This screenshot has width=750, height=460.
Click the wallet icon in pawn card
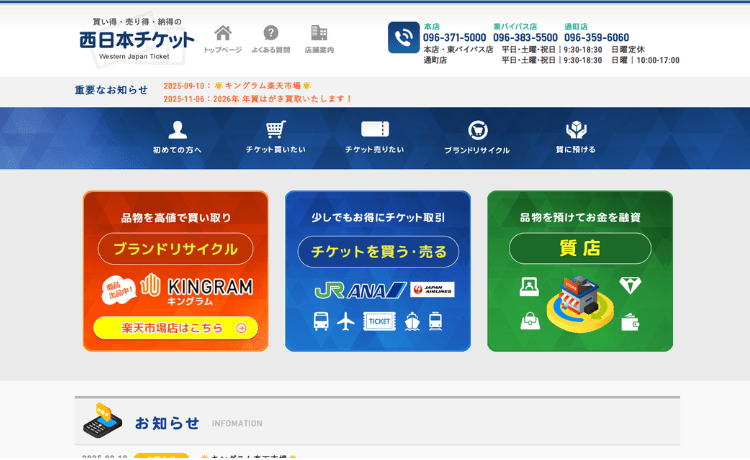[x=630, y=322]
